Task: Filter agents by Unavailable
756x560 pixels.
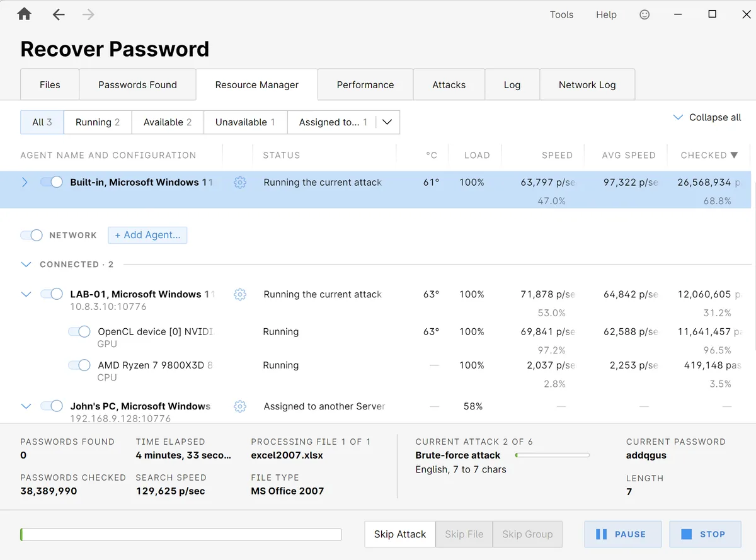Action: pos(245,122)
